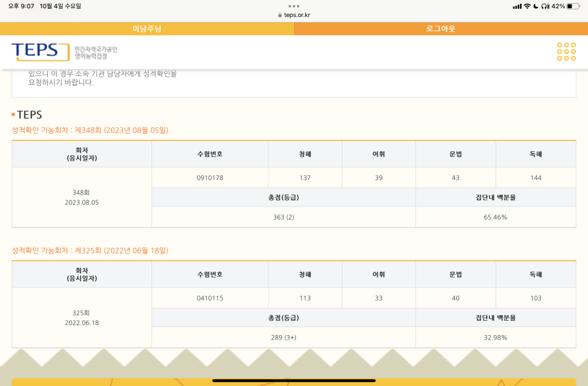Image resolution: width=588 pixels, height=386 pixels.
Task: Click the 수험번호 header in 348회 table
Action: tap(210, 154)
